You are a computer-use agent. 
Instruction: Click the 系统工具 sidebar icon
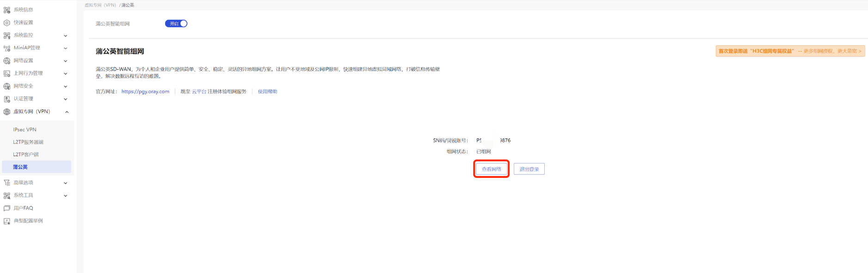point(7,195)
